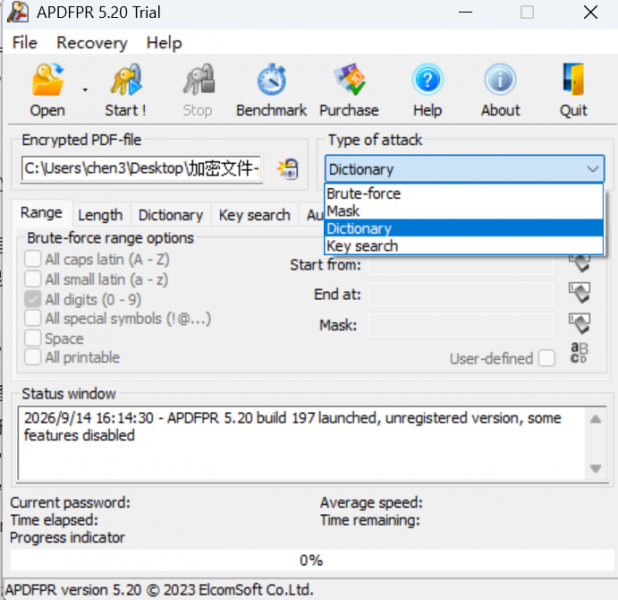The image size is (618, 600).
Task: Click the Average speed label
Action: pyautogui.click(x=371, y=503)
